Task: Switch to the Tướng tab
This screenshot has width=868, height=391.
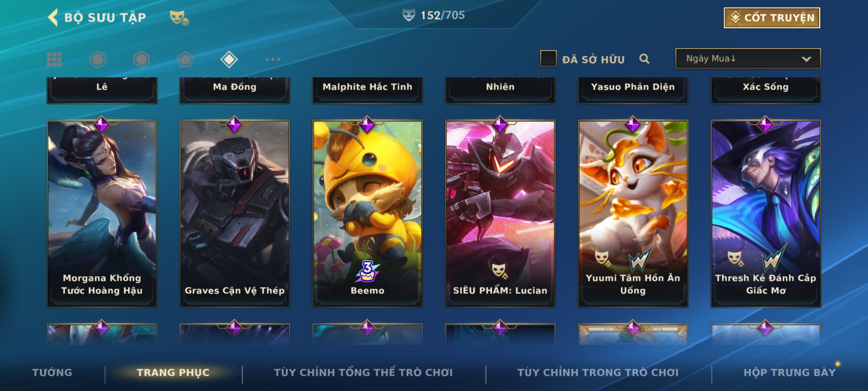Action: (52, 373)
